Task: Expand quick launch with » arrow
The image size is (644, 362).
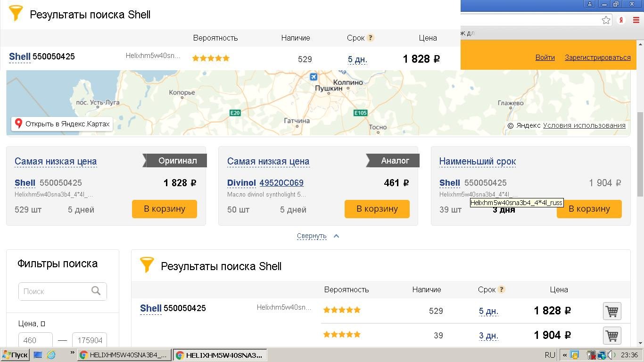Action: [72, 353]
